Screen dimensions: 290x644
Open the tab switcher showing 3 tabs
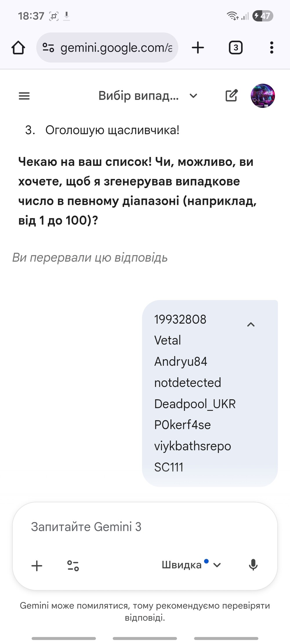[235, 48]
